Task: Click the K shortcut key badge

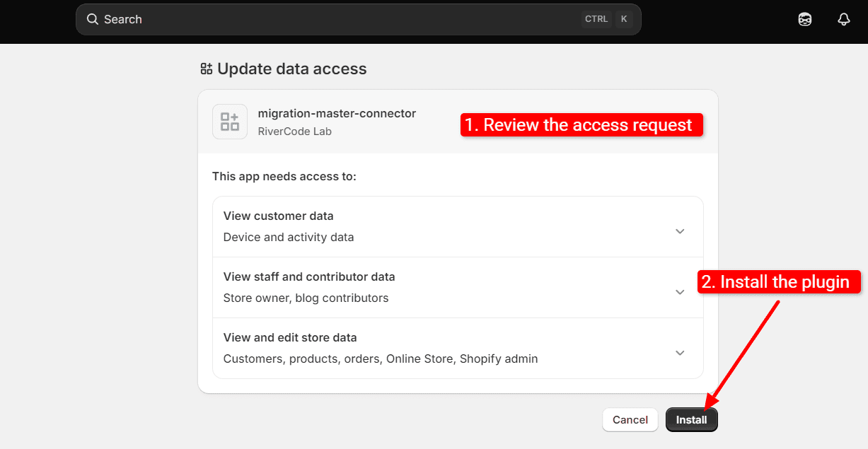Action: pos(624,19)
